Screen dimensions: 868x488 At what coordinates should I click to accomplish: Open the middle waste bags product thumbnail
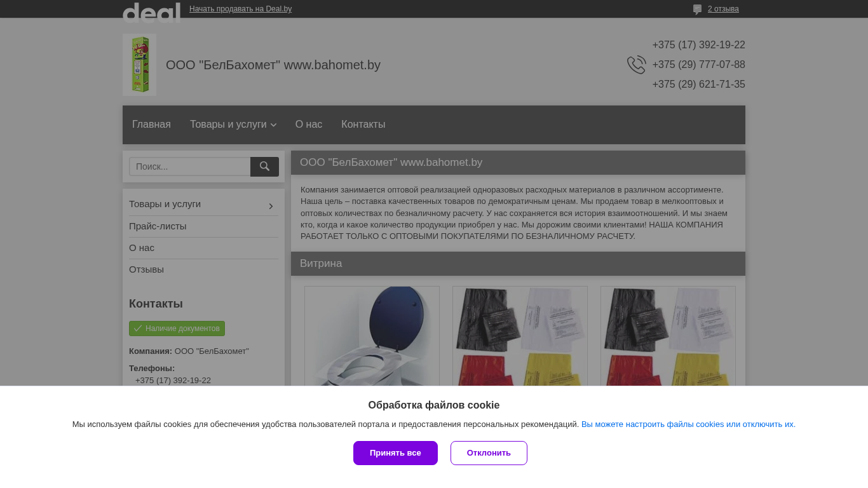(520, 335)
